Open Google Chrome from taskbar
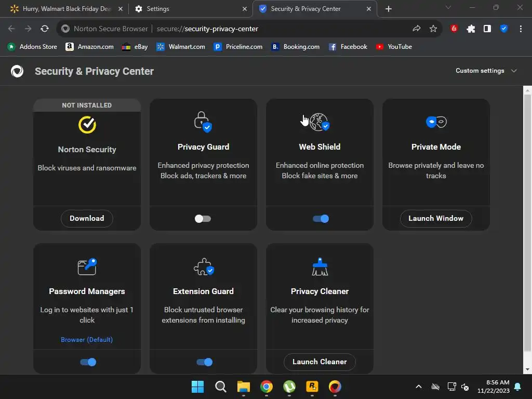Screen dimensions: 532x399 tap(267, 387)
